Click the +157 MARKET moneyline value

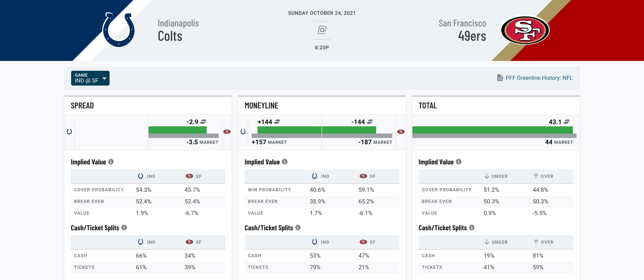pyautogui.click(x=269, y=142)
